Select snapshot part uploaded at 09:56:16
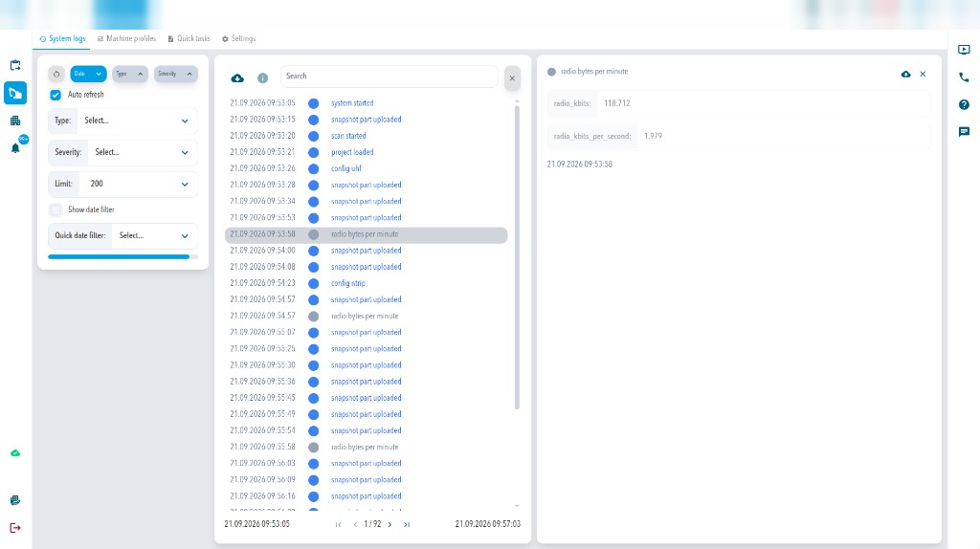 (367, 496)
